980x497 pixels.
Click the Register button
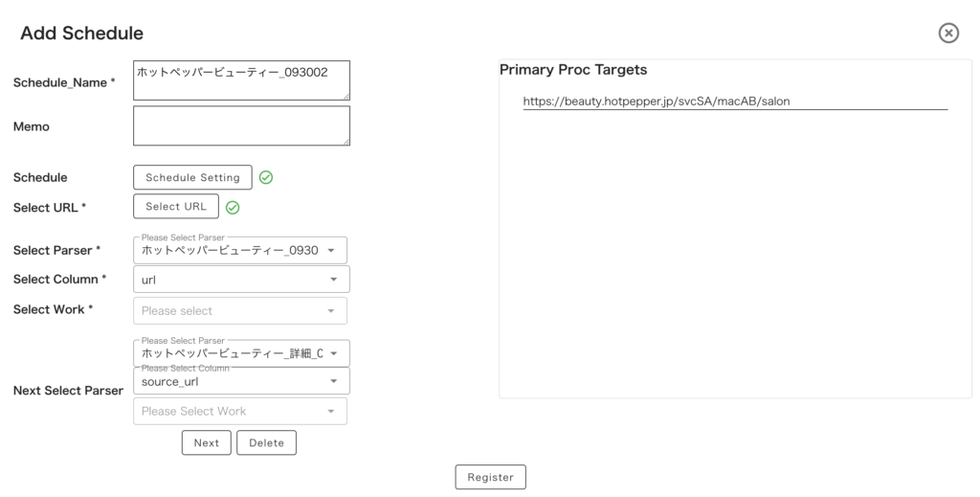pos(490,477)
